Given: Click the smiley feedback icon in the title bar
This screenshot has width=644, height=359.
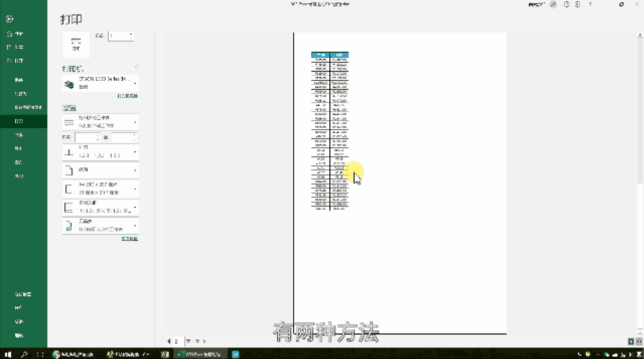Looking at the screenshot, I should point(566,5).
